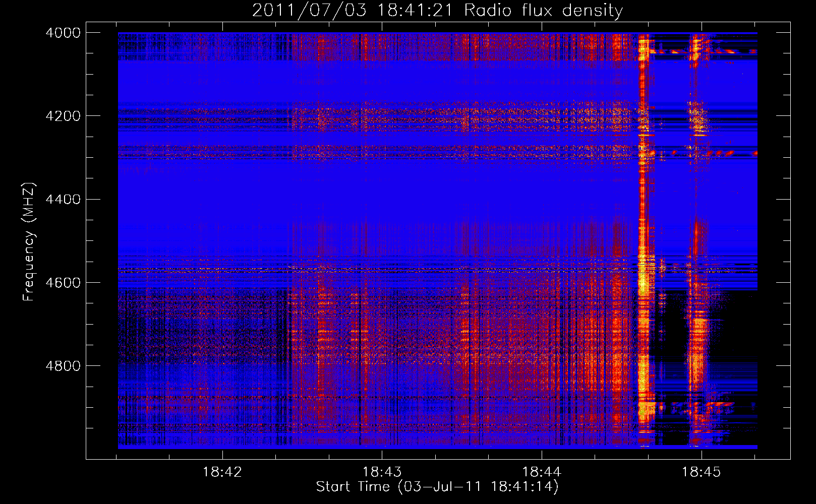The image size is (816, 504).
Task: Select the 4200 frequency tick label
Action: coord(63,116)
